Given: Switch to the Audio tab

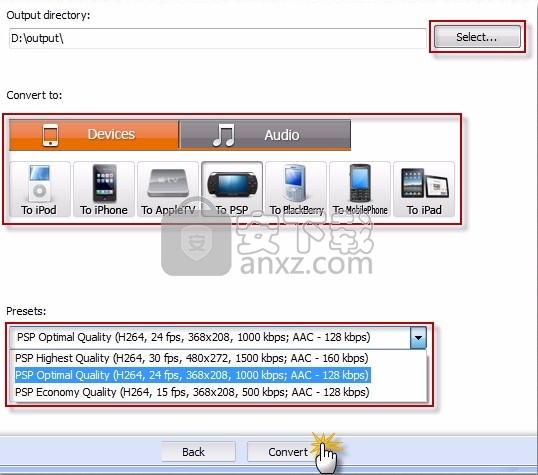Looking at the screenshot, I should tap(265, 135).
